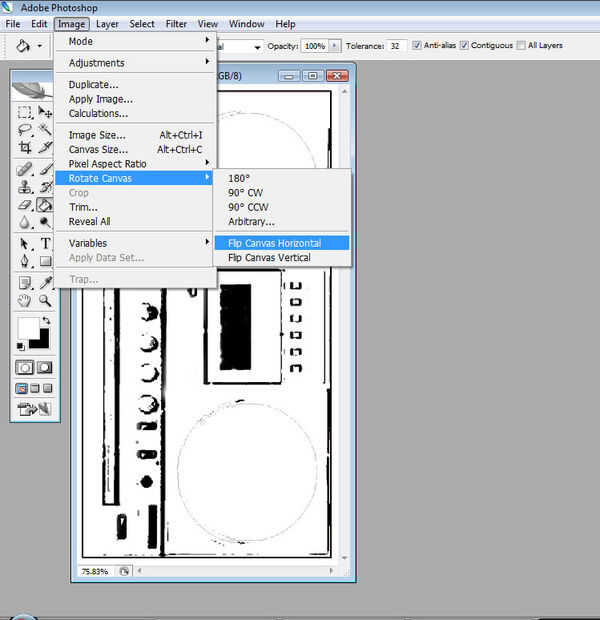Open the Filter menu
The width and height of the screenshot is (600, 620).
point(176,24)
